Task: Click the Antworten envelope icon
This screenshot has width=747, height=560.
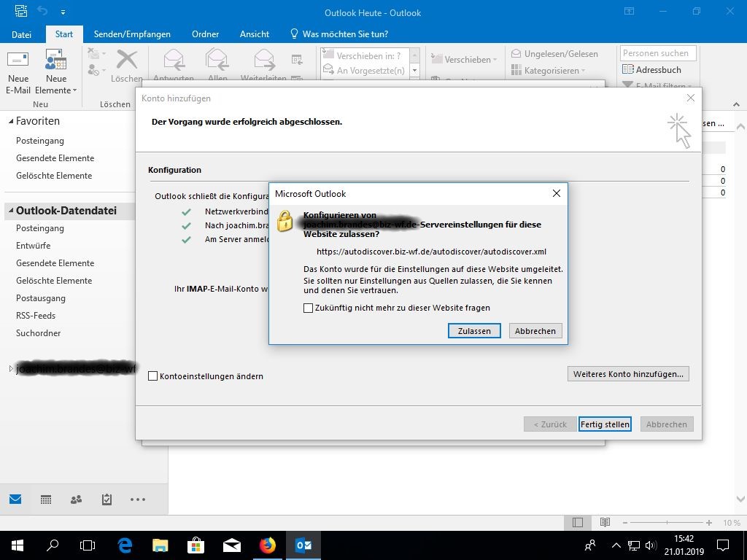Action: pyautogui.click(x=174, y=60)
